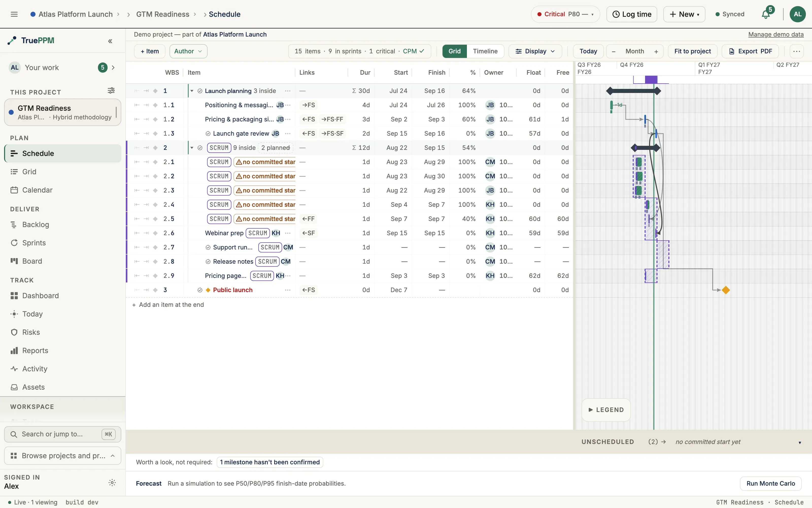Expand Browse projects and programs selector
The image size is (812, 508).
tap(63, 456)
